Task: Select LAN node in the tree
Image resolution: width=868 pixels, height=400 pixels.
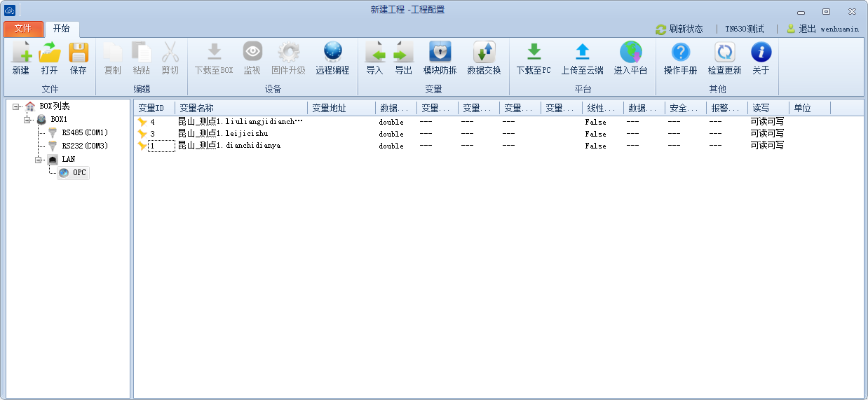Action: click(68, 160)
